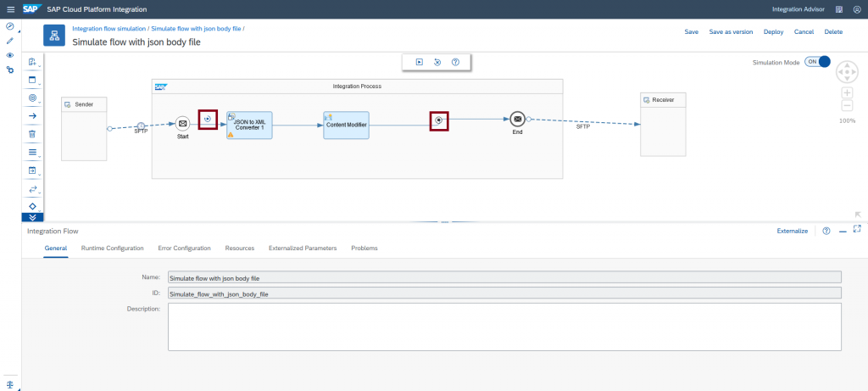The width and height of the screenshot is (868, 391).
Task: Open Integration flow simulation breadcrumb
Action: pos(109,28)
